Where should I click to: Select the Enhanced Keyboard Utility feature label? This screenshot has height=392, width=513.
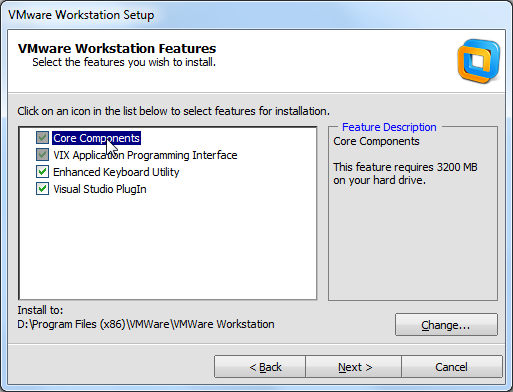116,172
